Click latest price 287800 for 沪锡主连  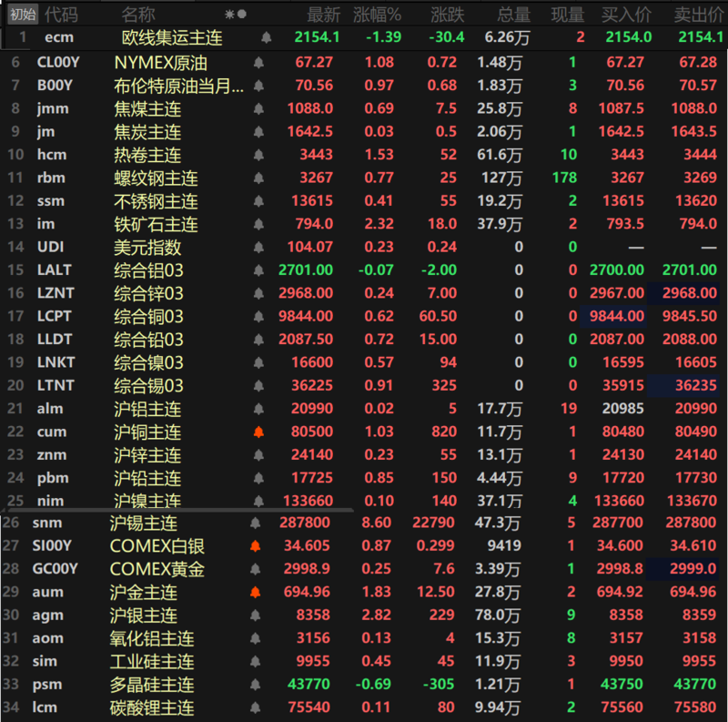(305, 523)
